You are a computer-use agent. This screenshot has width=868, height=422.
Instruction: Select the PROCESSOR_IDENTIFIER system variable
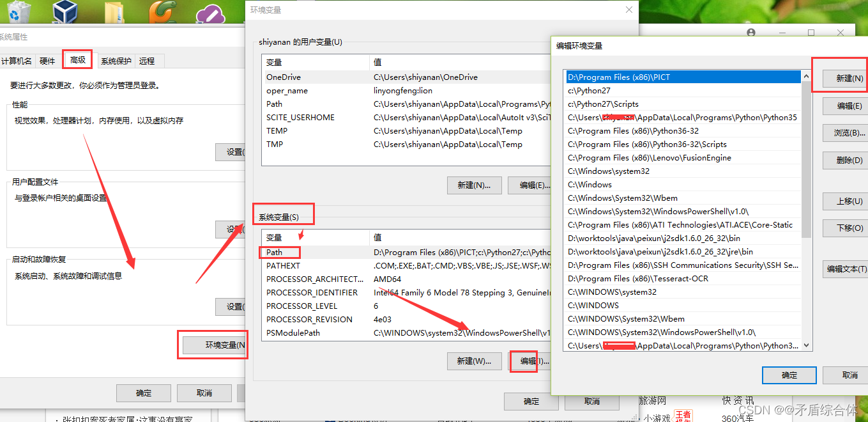[x=406, y=292]
